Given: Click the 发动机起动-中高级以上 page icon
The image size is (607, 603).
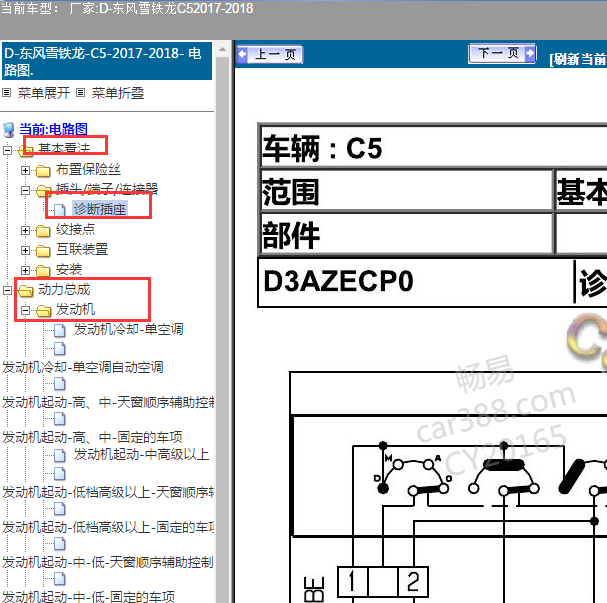Looking at the screenshot, I should [x=60, y=456].
